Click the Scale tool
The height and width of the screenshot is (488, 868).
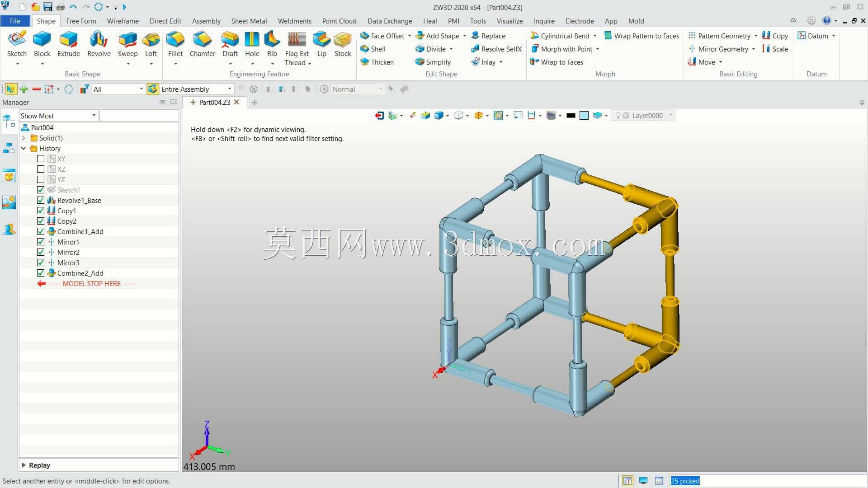tap(775, 49)
